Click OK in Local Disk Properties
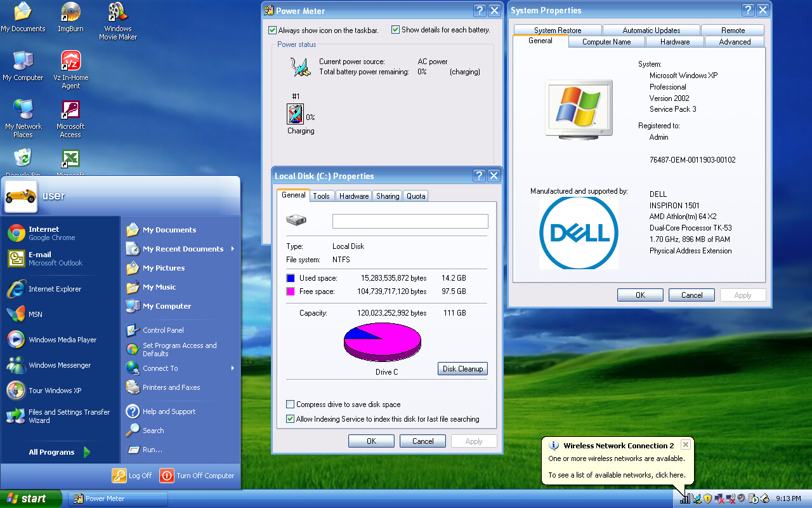This screenshot has height=508, width=812. [x=371, y=441]
